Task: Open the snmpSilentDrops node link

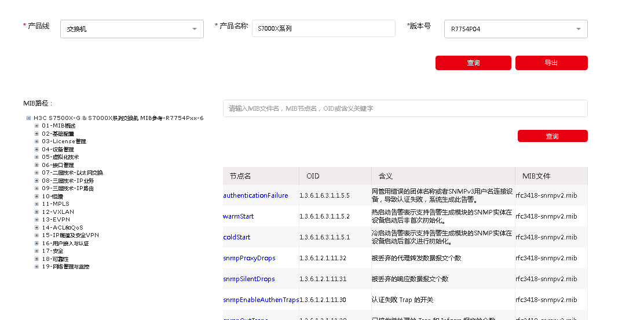Action: click(x=249, y=279)
